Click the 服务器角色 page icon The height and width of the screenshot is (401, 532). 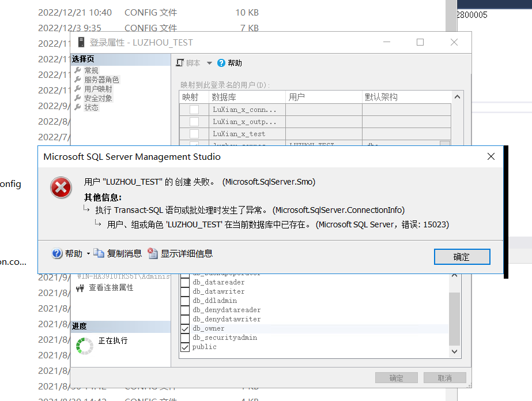(x=77, y=78)
